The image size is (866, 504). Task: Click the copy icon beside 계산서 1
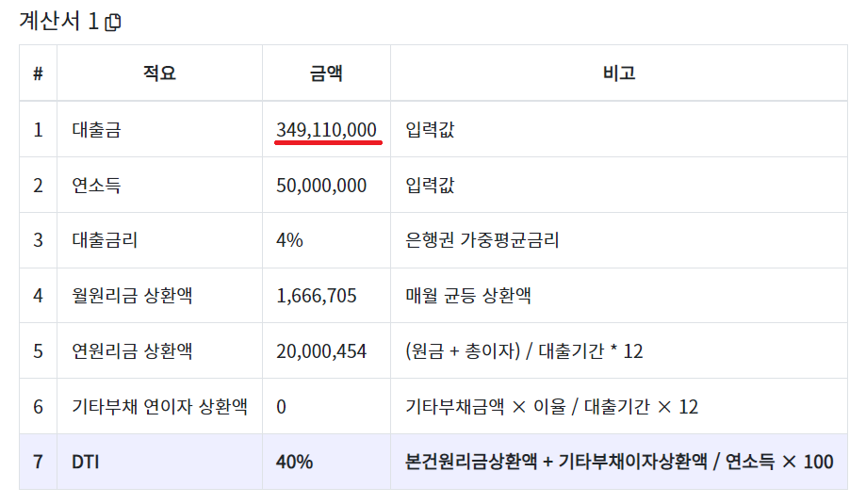(113, 22)
